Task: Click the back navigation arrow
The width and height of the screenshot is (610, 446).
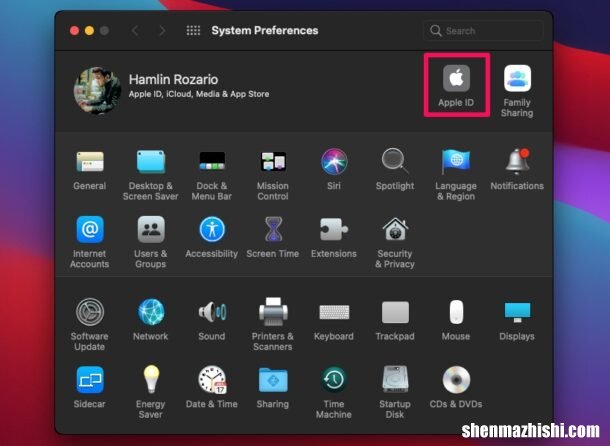Action: (135, 30)
